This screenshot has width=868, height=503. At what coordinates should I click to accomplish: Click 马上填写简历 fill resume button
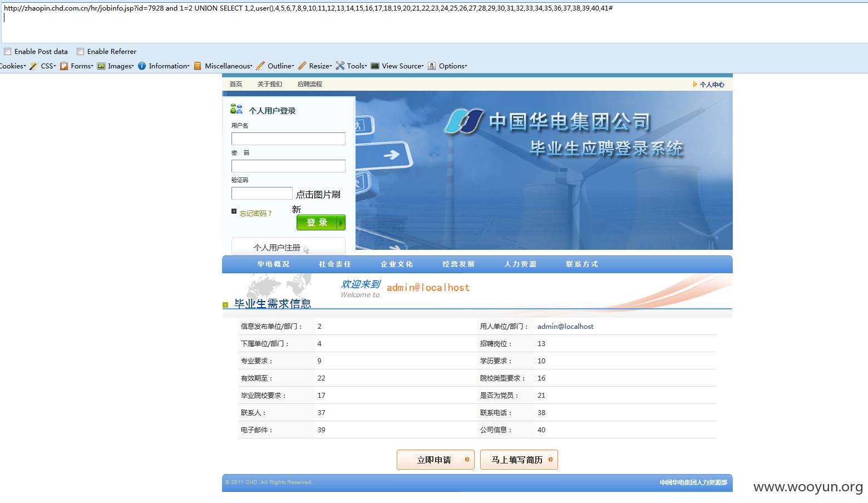[x=519, y=460]
